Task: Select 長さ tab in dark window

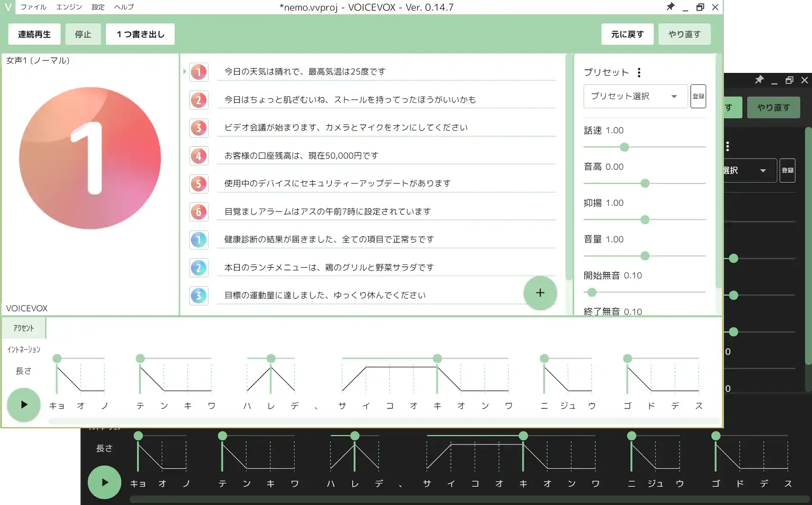Action: tap(104, 448)
